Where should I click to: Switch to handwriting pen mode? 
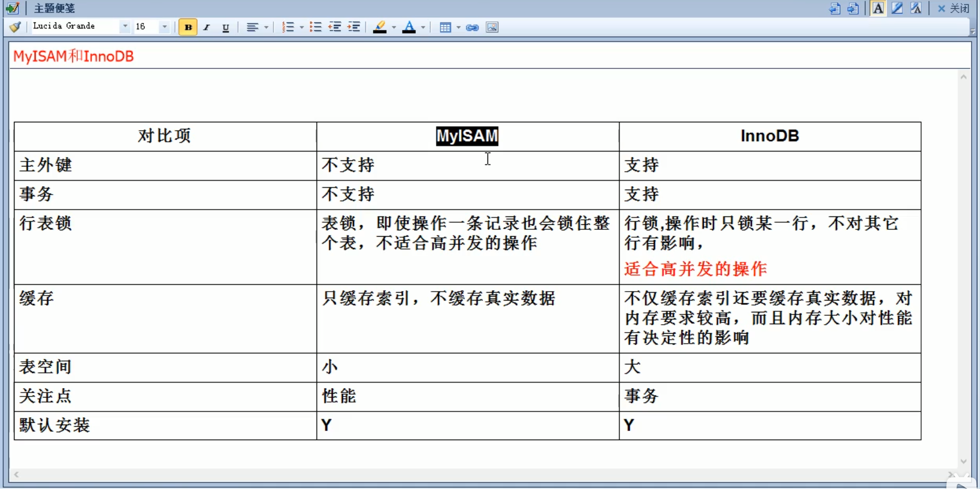[x=897, y=8]
